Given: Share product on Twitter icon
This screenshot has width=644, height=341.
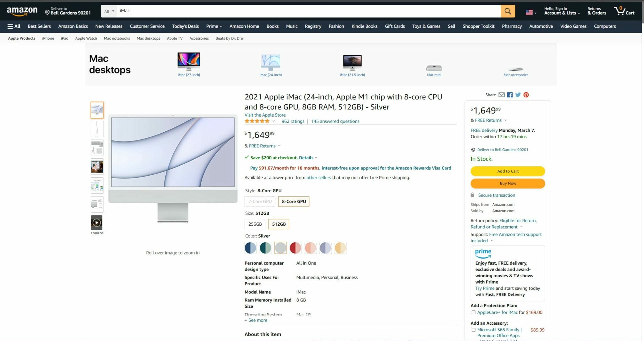Looking at the screenshot, I should point(518,95).
